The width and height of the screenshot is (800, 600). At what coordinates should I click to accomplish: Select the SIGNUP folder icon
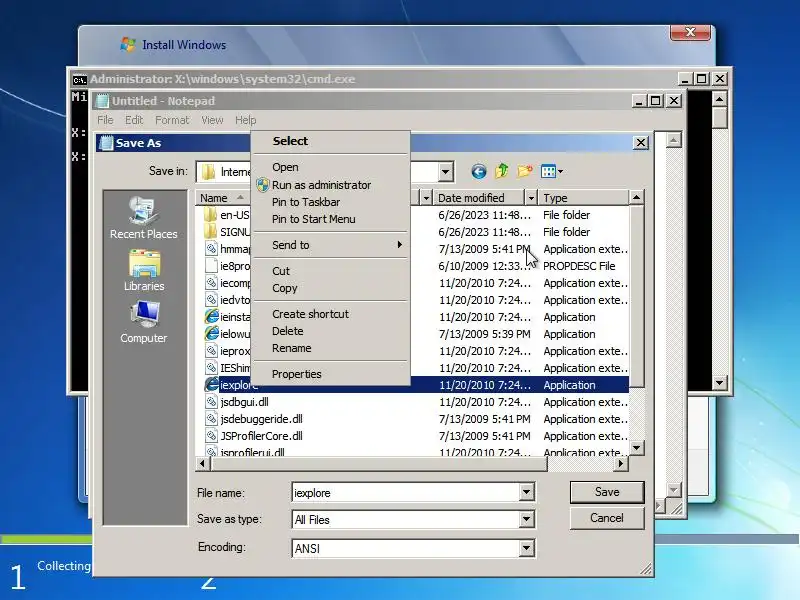[x=210, y=232]
